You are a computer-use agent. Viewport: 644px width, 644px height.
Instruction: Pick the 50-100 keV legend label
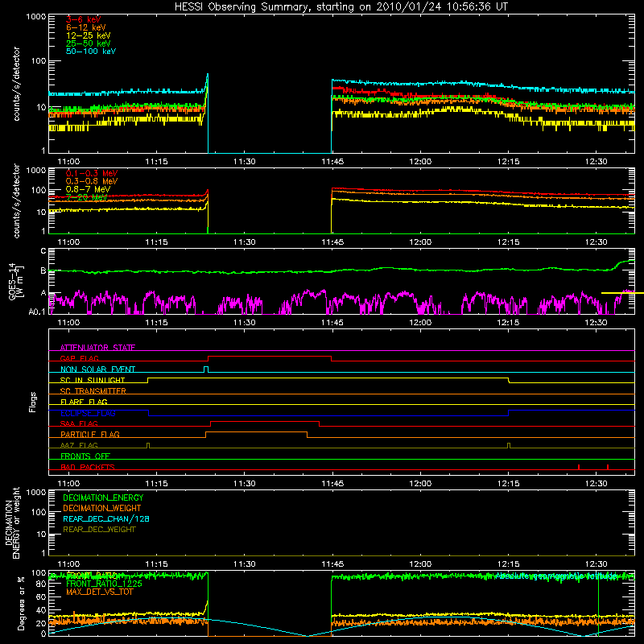(91, 52)
